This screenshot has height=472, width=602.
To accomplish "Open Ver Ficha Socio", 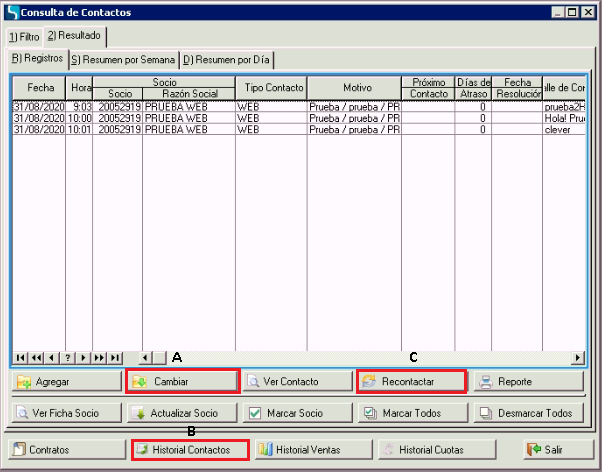I will click(x=66, y=413).
